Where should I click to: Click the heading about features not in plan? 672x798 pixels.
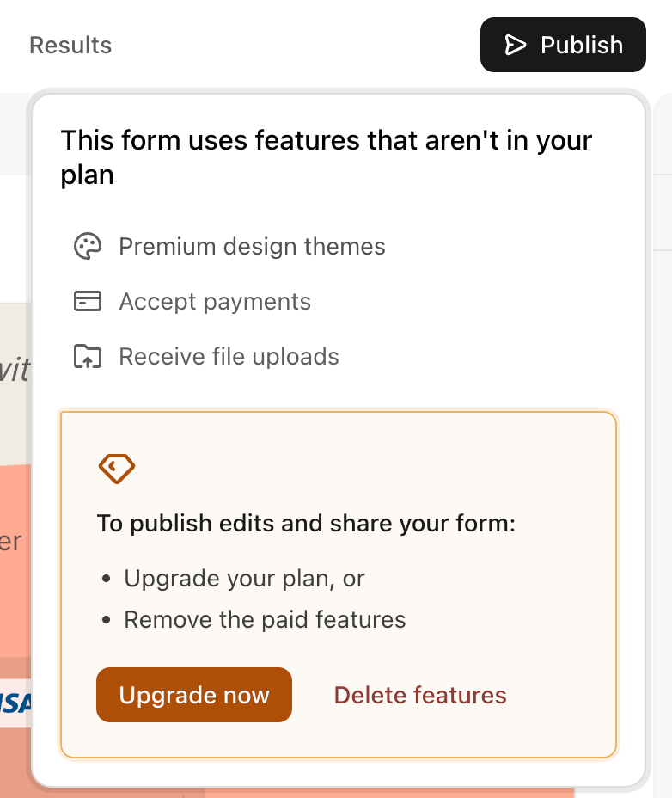tap(327, 157)
